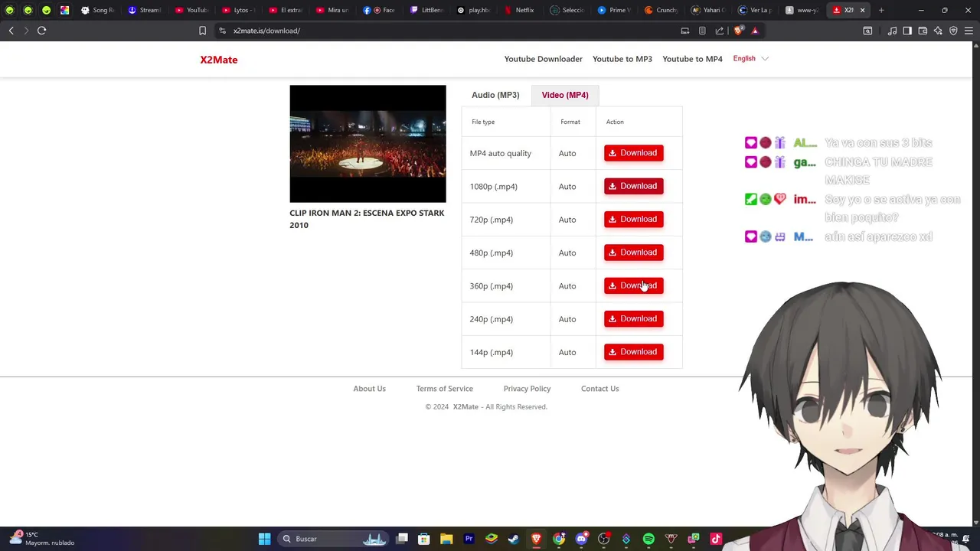Open the Brave Shields lion icon
980x551 pixels.
point(738,31)
